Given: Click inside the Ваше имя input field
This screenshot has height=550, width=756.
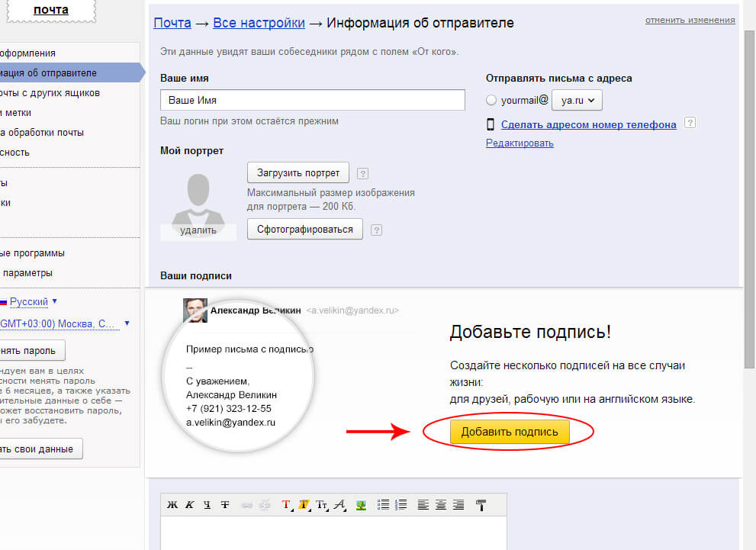Looking at the screenshot, I should [x=312, y=99].
